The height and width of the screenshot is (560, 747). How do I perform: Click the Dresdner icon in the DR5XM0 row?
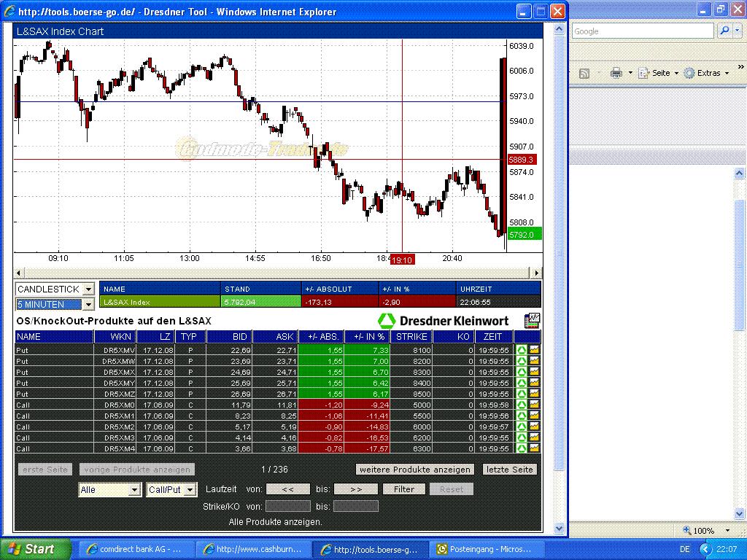click(x=522, y=405)
